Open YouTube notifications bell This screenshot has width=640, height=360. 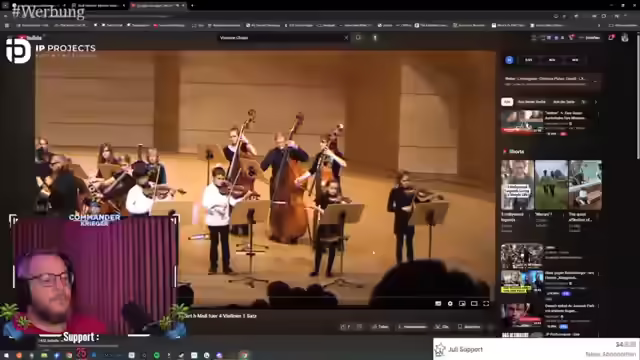611,38
